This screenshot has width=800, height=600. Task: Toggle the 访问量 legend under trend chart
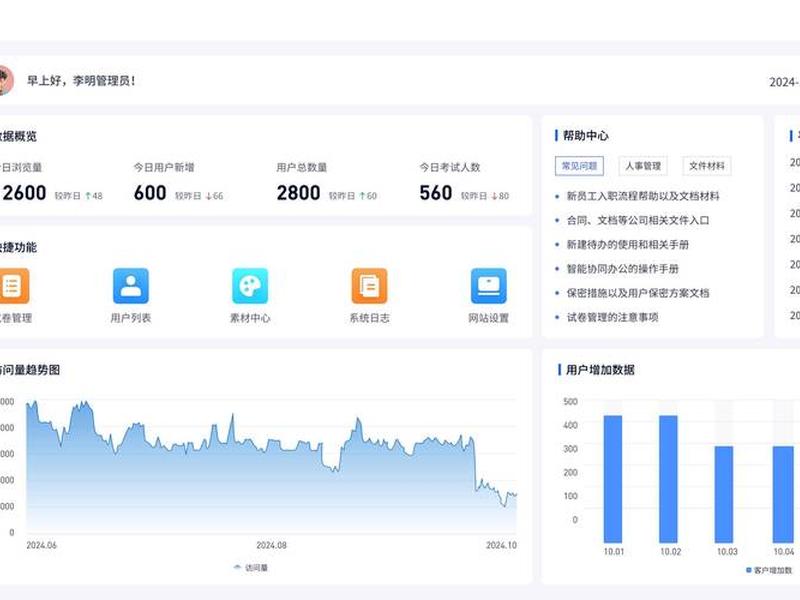251,568
